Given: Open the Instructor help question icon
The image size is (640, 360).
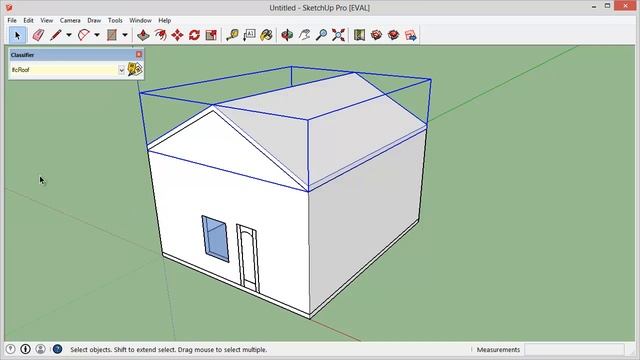Looking at the screenshot, I should click(x=58, y=349).
